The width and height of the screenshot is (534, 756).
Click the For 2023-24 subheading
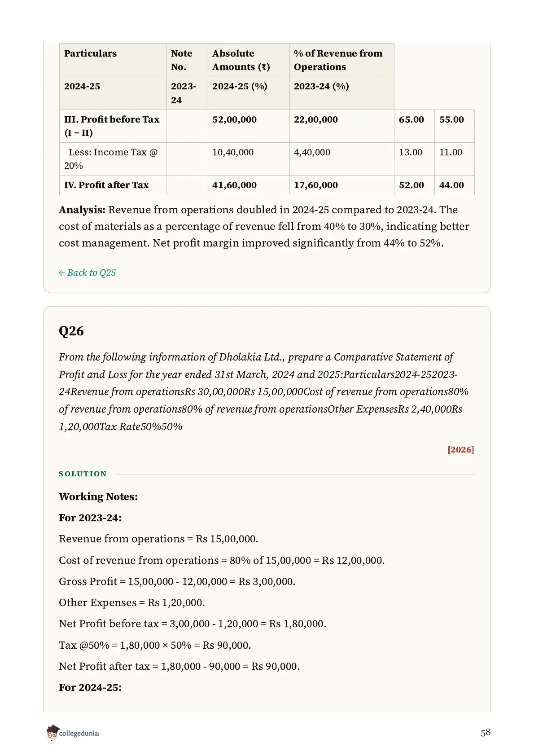(90, 518)
